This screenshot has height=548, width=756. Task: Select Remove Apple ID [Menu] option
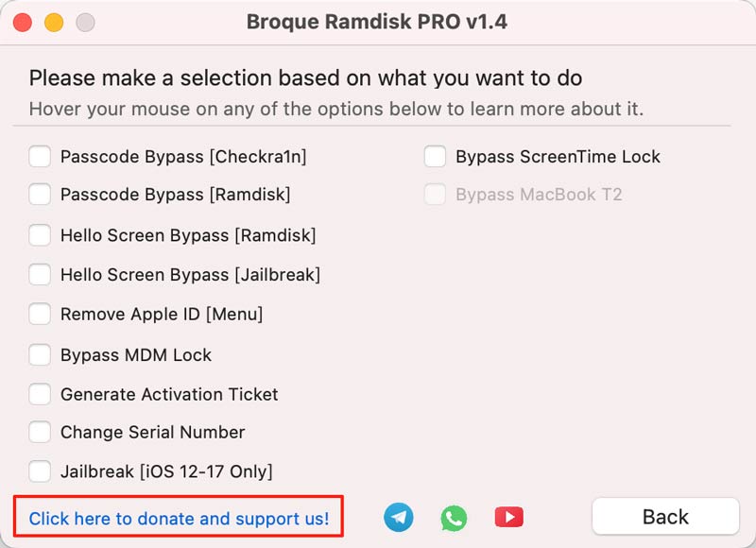[40, 315]
